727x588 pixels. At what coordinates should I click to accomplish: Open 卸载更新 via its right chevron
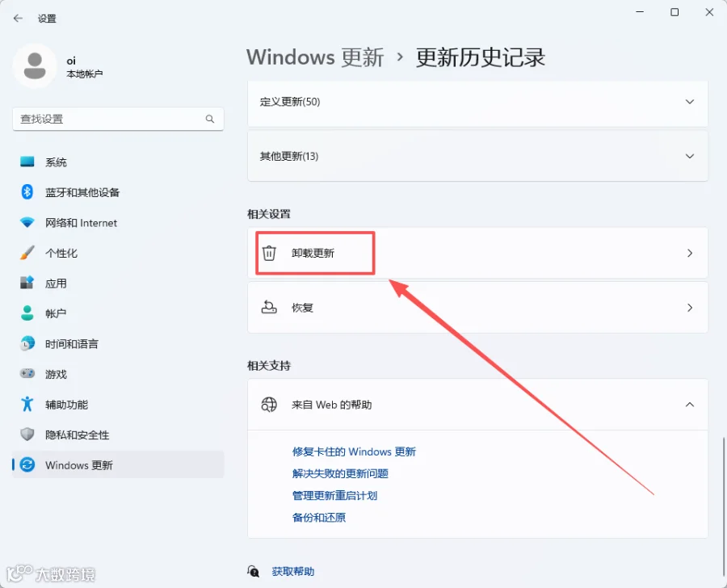click(690, 253)
